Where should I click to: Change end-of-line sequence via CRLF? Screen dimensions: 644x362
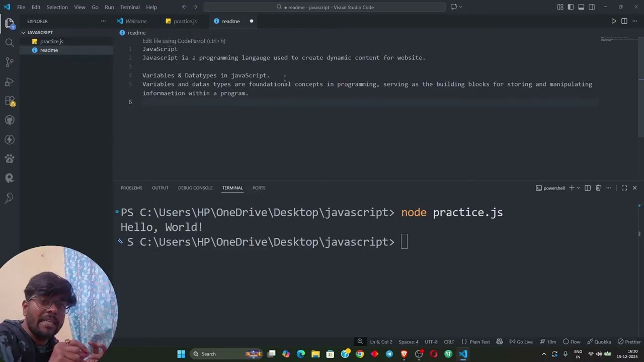coord(449,342)
